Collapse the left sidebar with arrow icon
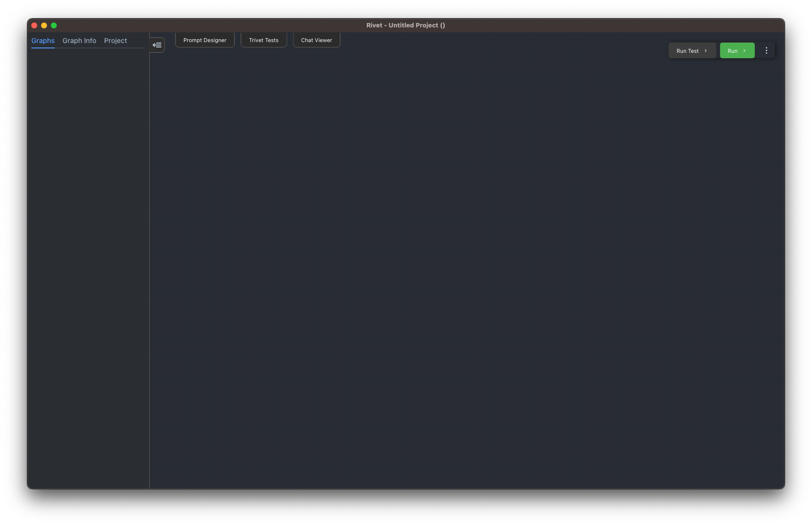 [x=157, y=45]
